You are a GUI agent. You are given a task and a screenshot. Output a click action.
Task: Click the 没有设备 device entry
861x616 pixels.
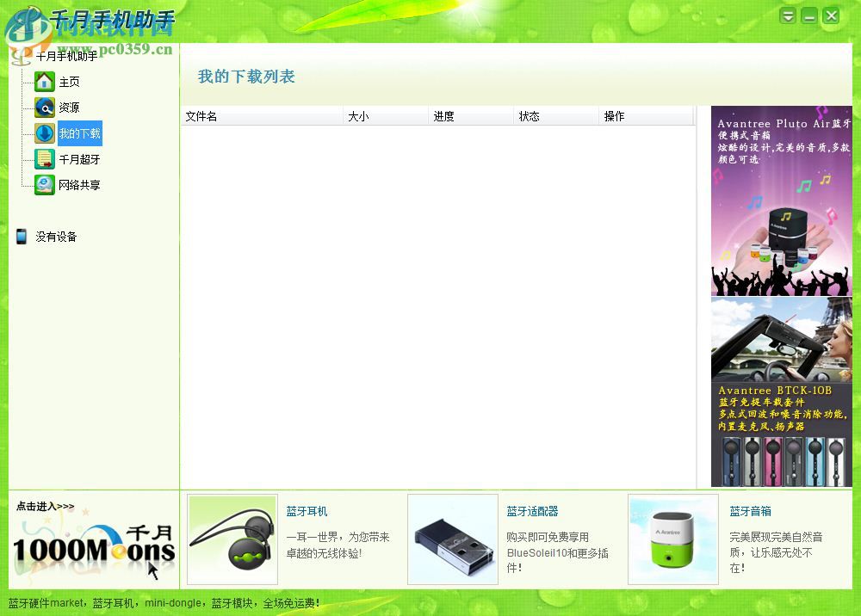pos(56,237)
